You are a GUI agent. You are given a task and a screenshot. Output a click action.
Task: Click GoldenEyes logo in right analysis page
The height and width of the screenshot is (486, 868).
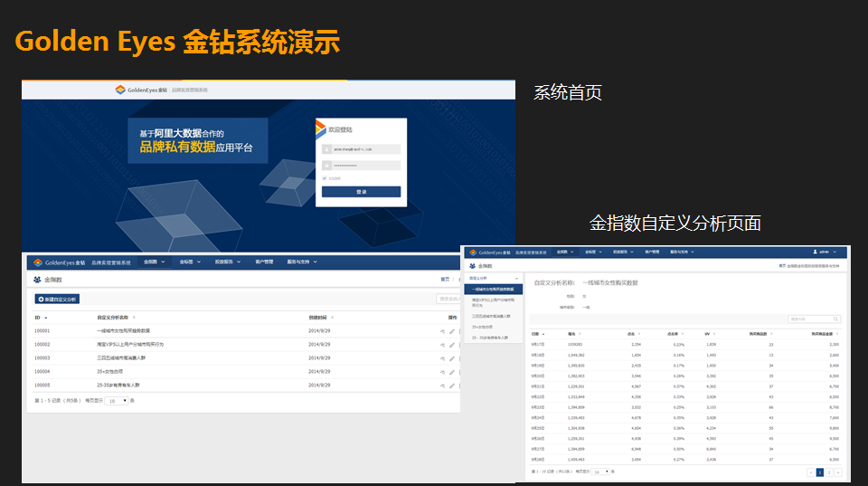click(490, 253)
